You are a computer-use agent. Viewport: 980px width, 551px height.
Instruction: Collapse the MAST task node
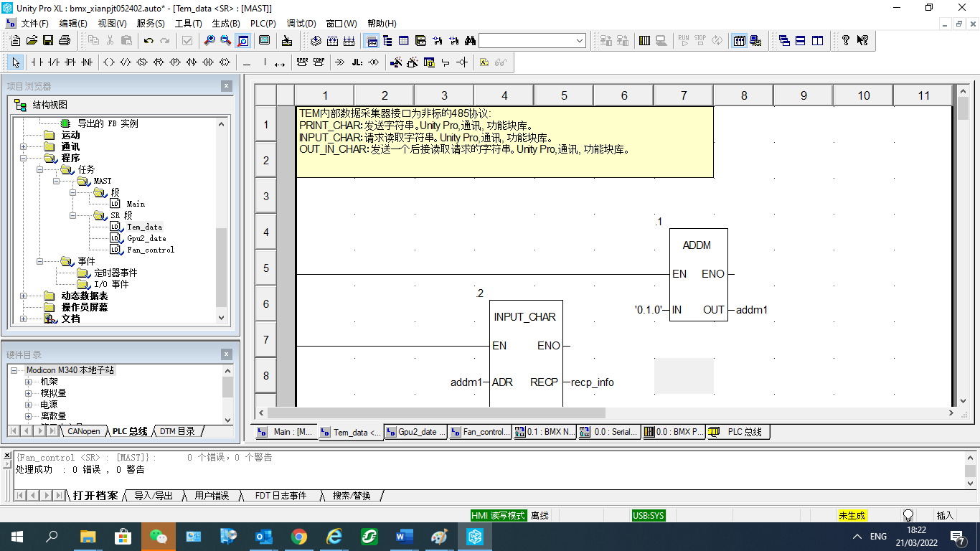[57, 181]
